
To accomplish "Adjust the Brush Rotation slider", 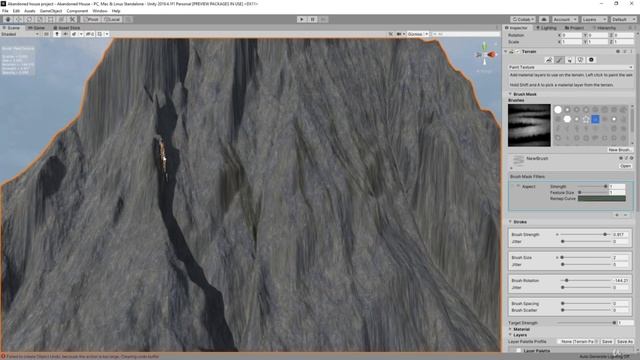I will [585, 281].
